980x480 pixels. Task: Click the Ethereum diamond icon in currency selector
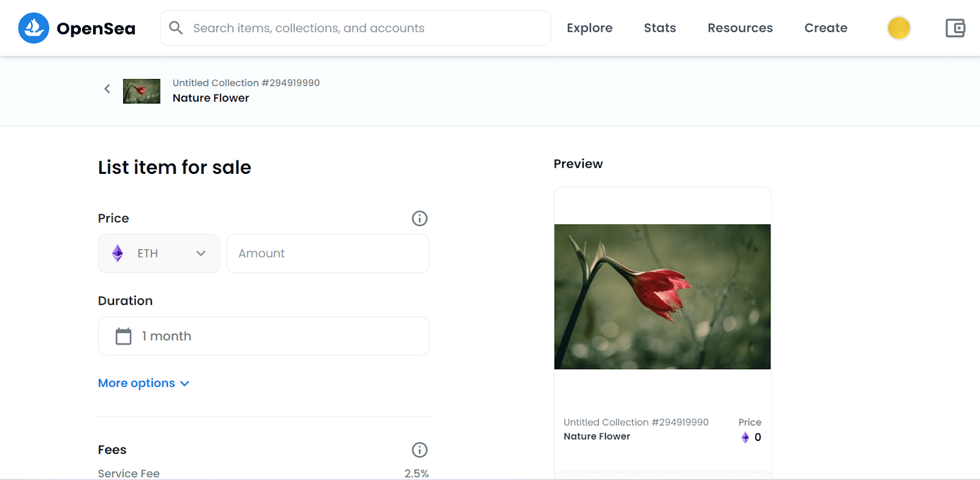click(x=118, y=253)
